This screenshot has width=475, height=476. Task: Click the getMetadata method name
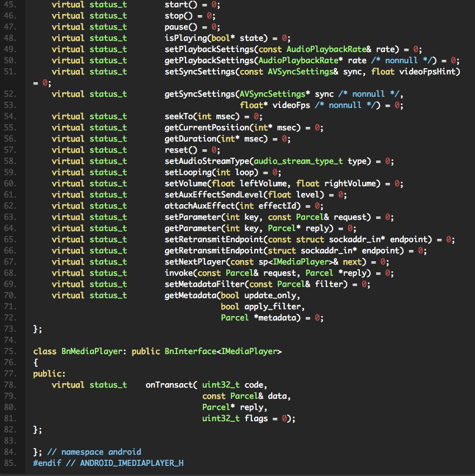tap(191, 296)
